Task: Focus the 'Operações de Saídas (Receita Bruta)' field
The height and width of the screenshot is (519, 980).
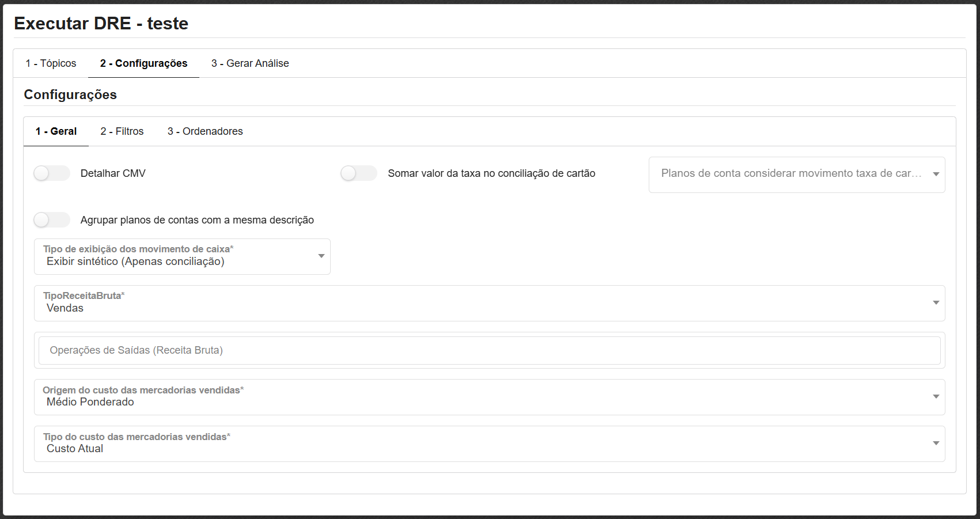Action: [489, 350]
